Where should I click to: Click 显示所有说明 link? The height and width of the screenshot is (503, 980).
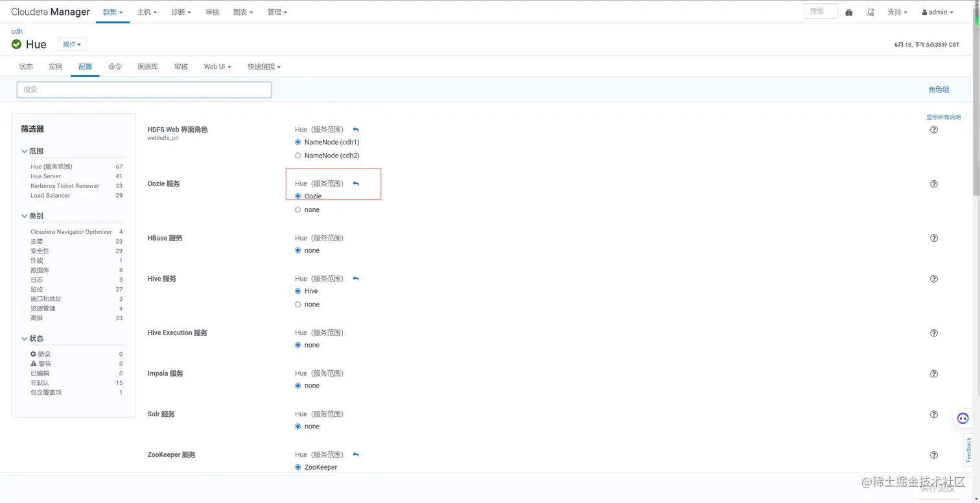point(943,117)
